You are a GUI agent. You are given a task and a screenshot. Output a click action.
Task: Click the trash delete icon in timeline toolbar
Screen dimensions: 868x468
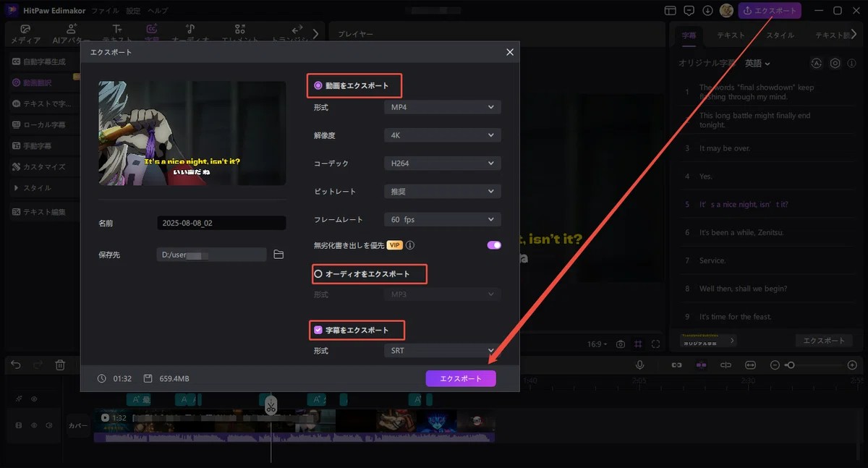(61, 365)
